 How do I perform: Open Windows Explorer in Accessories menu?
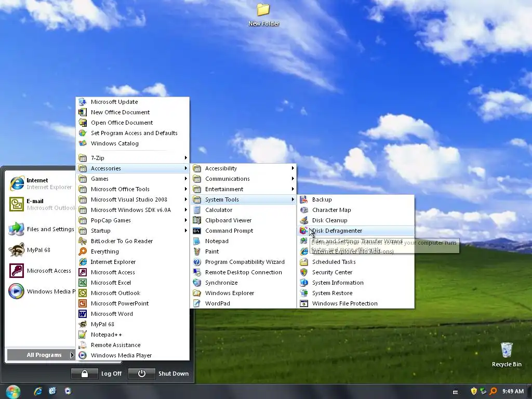(243, 293)
